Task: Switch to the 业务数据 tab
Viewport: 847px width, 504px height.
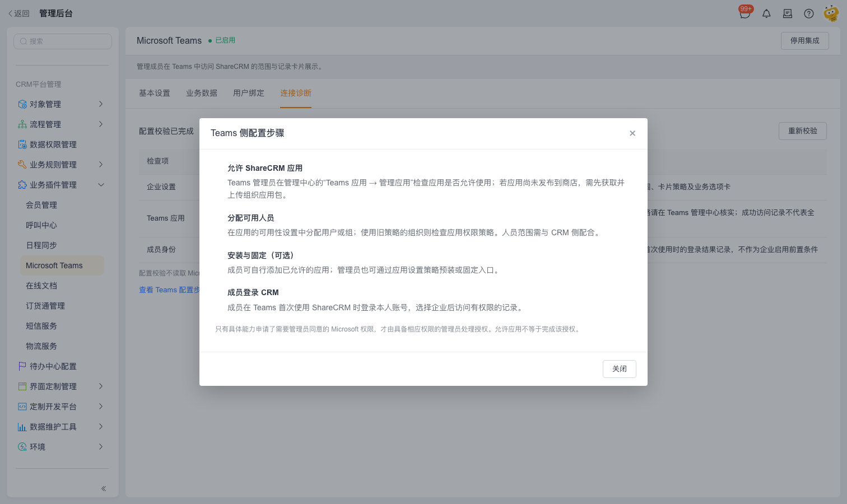Action: tap(202, 93)
